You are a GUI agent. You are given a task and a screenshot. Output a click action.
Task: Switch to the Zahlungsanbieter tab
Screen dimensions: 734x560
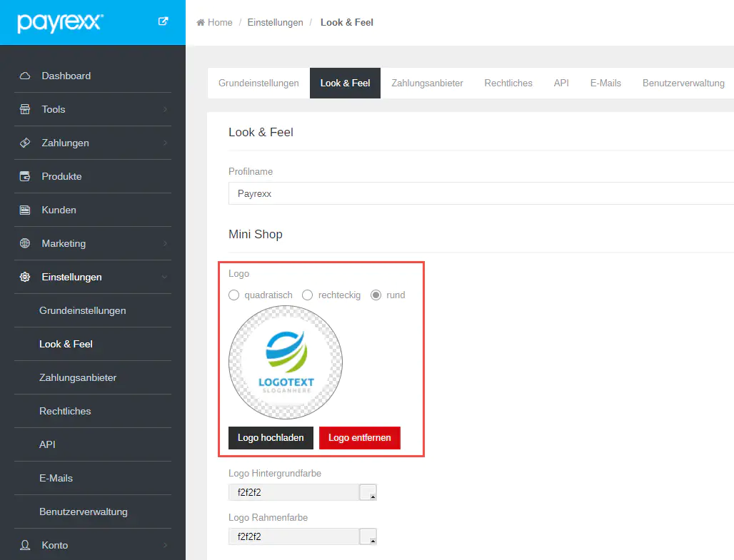(x=427, y=83)
